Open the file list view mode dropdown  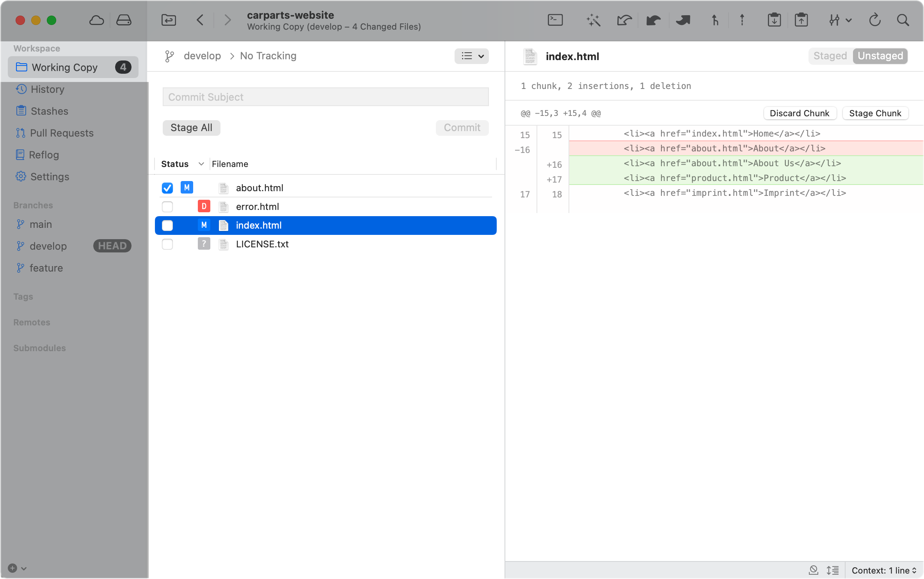471,56
